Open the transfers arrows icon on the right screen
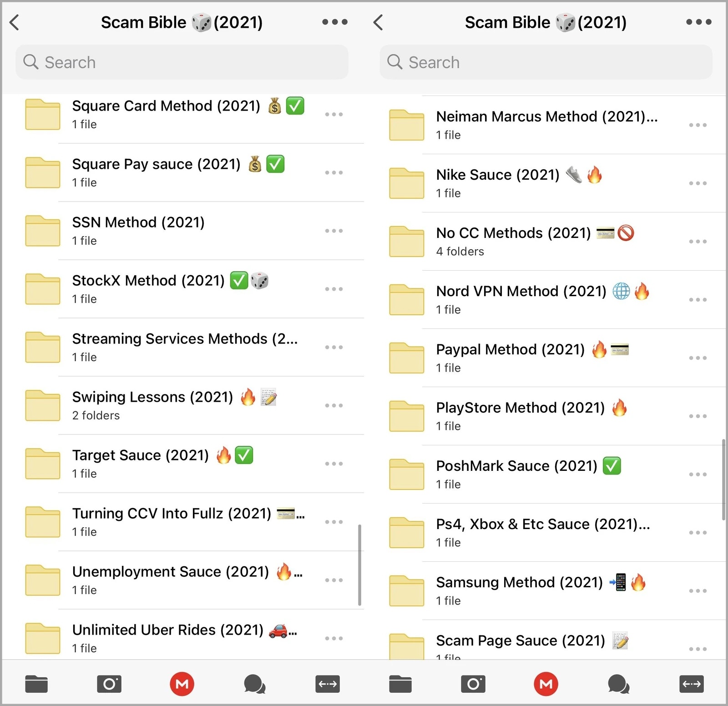The image size is (728, 706). click(x=691, y=684)
